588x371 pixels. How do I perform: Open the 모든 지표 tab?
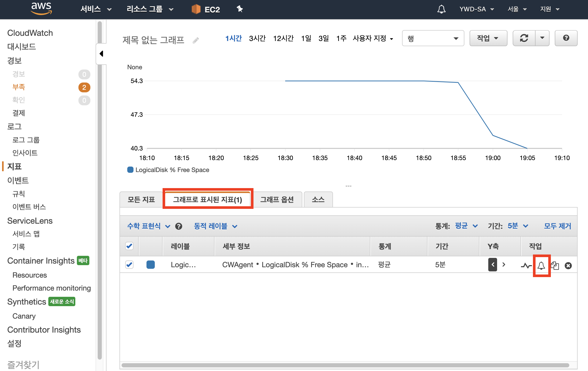tap(141, 200)
